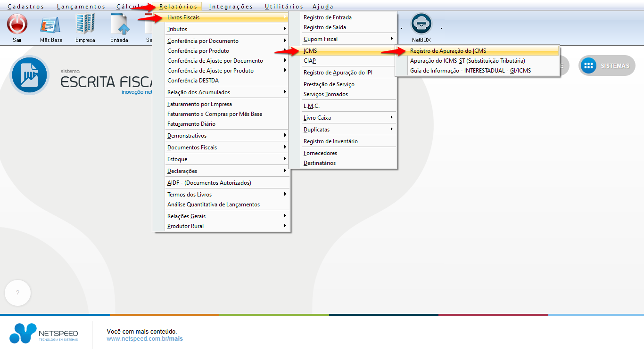Expand the Tributos submenu

pos(226,29)
